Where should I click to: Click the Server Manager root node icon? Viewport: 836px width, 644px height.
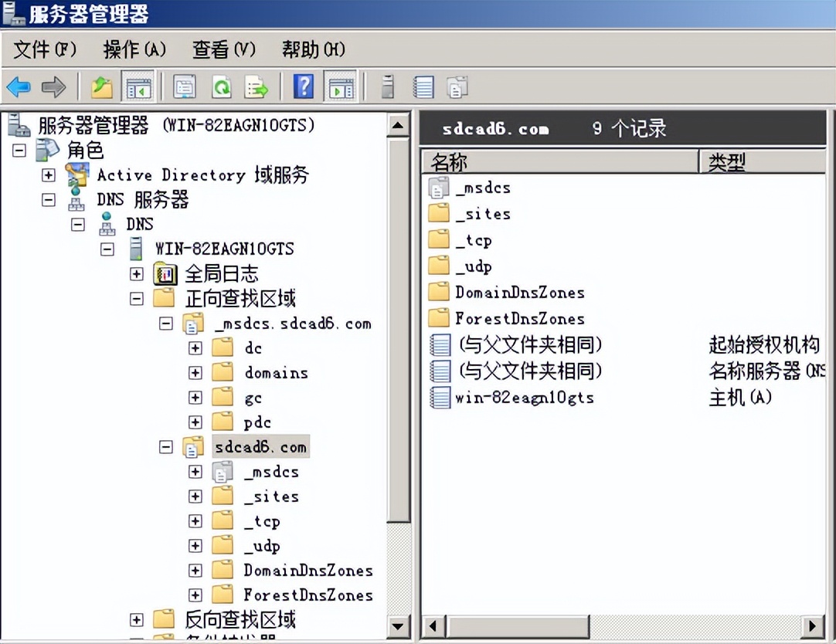(19, 125)
